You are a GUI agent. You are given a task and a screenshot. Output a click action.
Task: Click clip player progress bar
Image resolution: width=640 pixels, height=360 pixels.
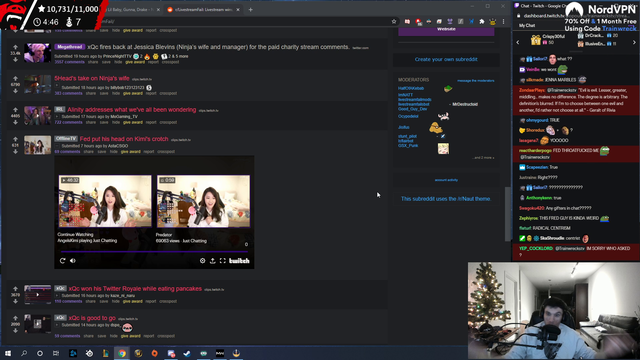tap(154, 252)
